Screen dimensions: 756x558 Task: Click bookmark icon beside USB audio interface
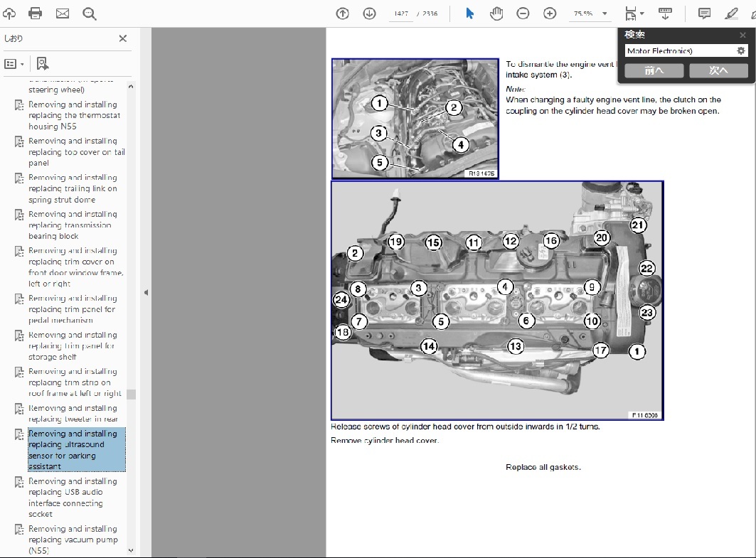point(19,482)
